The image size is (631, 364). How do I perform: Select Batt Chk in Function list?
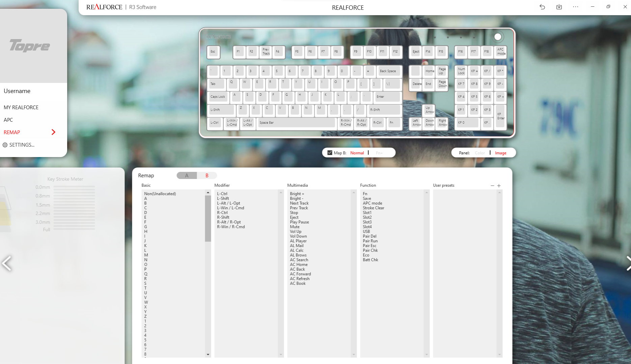click(x=370, y=260)
